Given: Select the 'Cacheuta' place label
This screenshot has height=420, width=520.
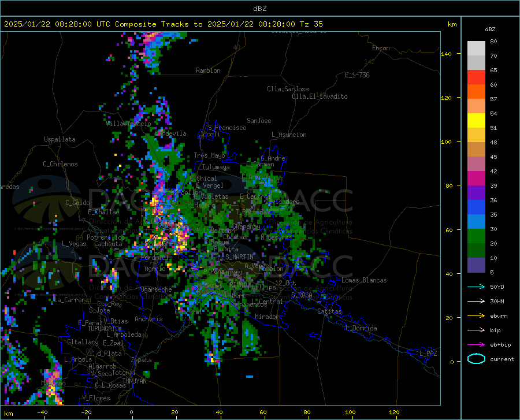Looking at the screenshot, I should click(108, 244).
